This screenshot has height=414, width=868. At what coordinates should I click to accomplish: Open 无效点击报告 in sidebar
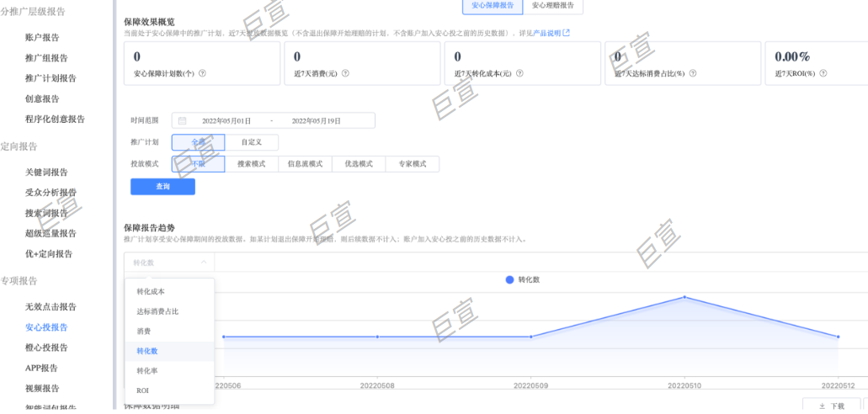51,307
